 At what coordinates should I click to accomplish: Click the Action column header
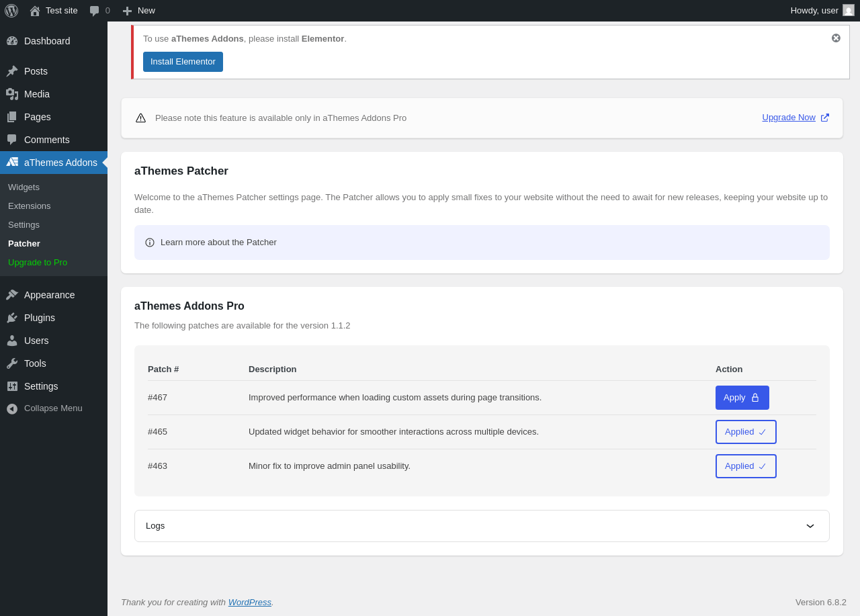click(729, 369)
